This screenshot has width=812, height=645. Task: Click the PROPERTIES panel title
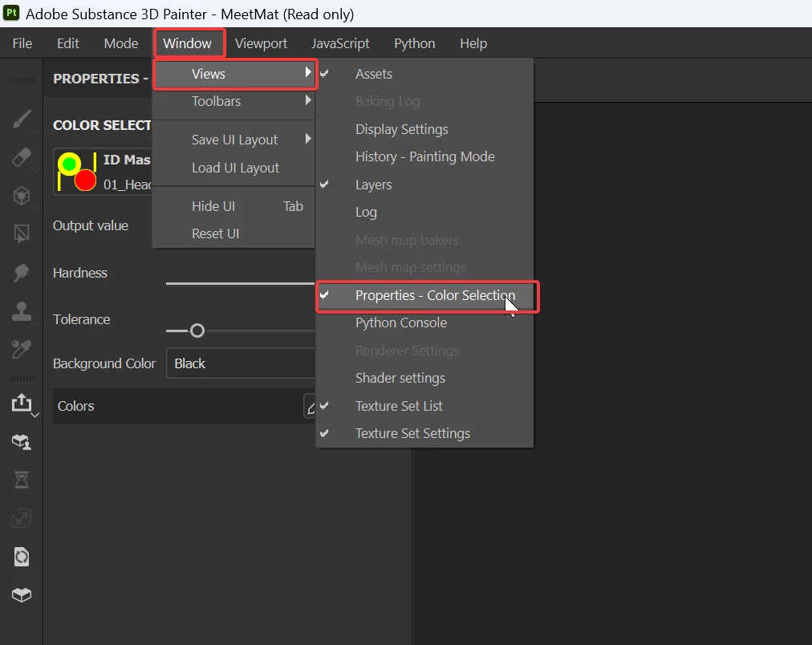pos(100,79)
